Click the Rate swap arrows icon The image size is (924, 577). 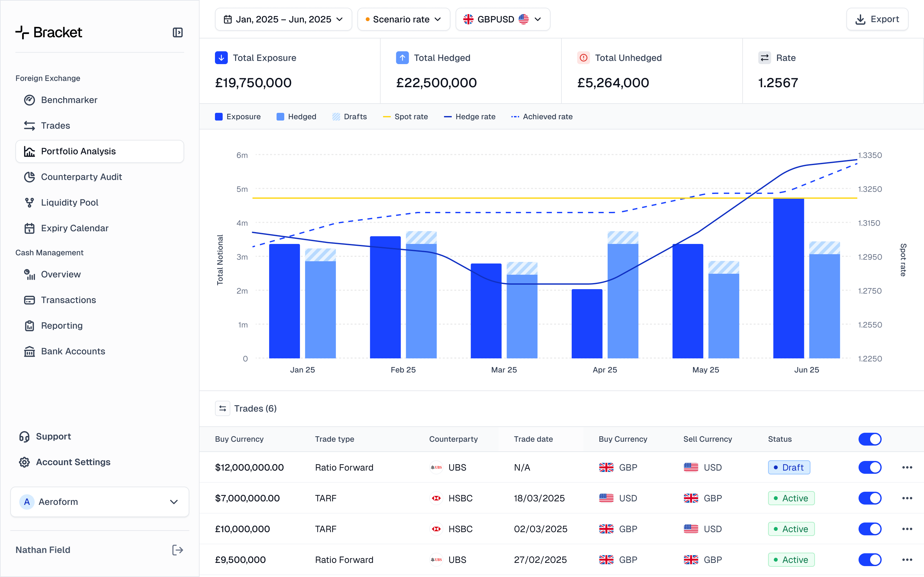pyautogui.click(x=765, y=58)
